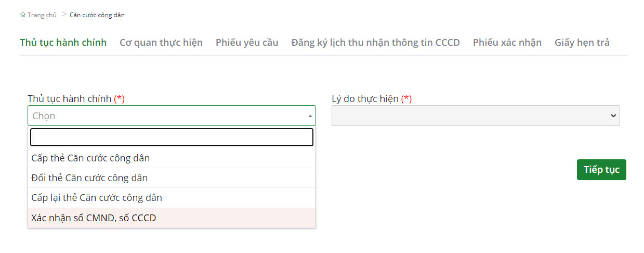Screen dimensions: 644x253
Task: Go to the Trang chủ breadcrumb link
Action: [x=42, y=15]
